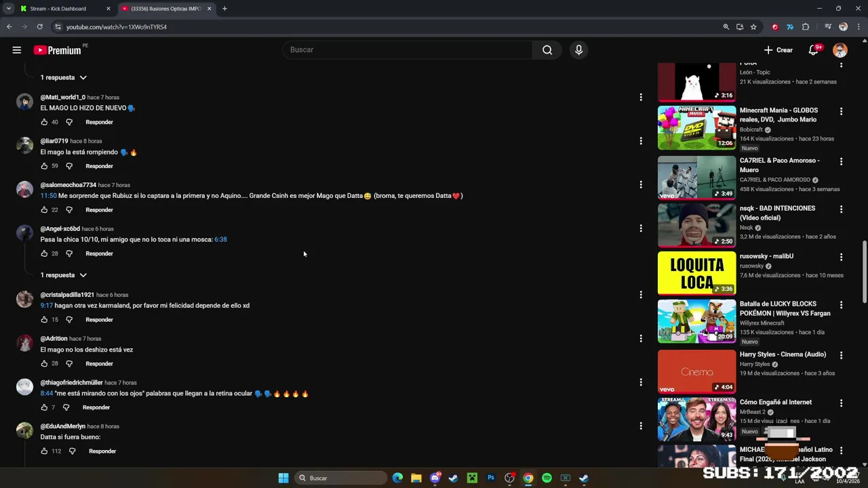Reply to @Mati_world1_0 with Responder
The height and width of the screenshot is (488, 868).
[99, 122]
